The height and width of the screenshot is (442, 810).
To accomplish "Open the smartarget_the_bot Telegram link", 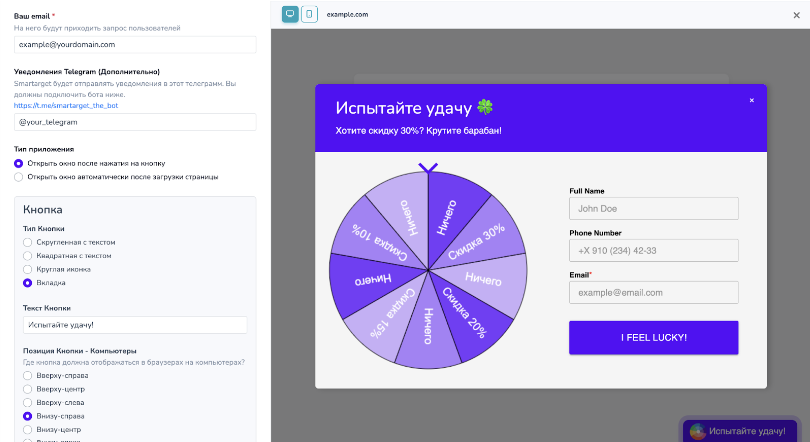I will (66, 105).
